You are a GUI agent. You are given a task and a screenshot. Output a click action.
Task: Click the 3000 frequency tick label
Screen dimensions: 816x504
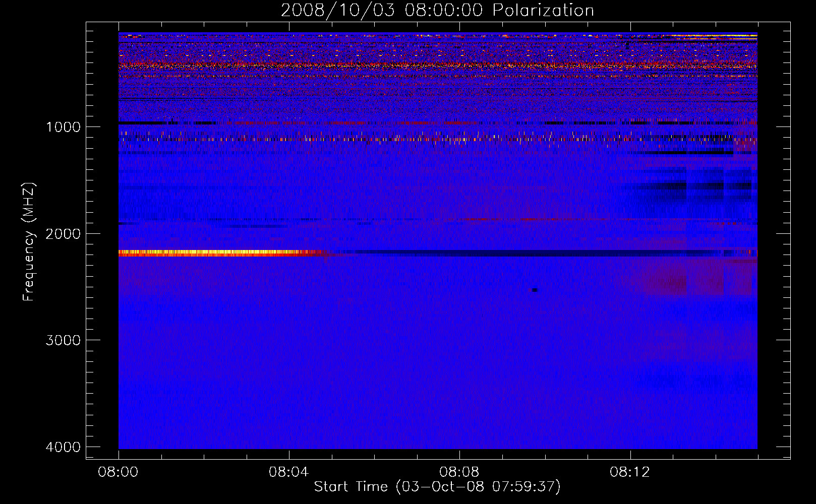click(x=64, y=340)
